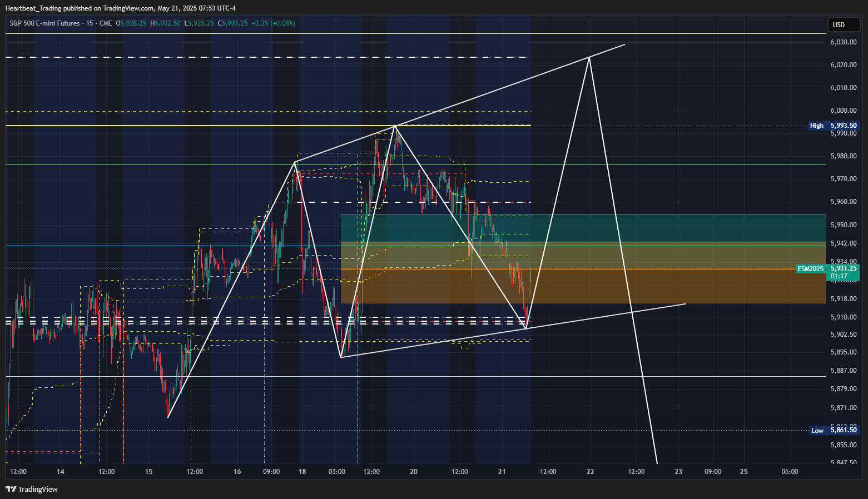Click the High label tag
This screenshot has width=868, height=499.
817,126
